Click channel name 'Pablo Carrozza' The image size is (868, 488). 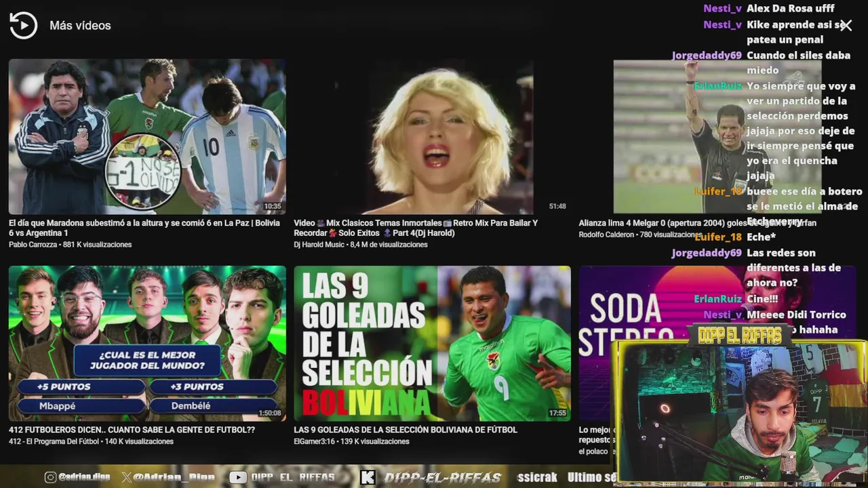(x=33, y=245)
